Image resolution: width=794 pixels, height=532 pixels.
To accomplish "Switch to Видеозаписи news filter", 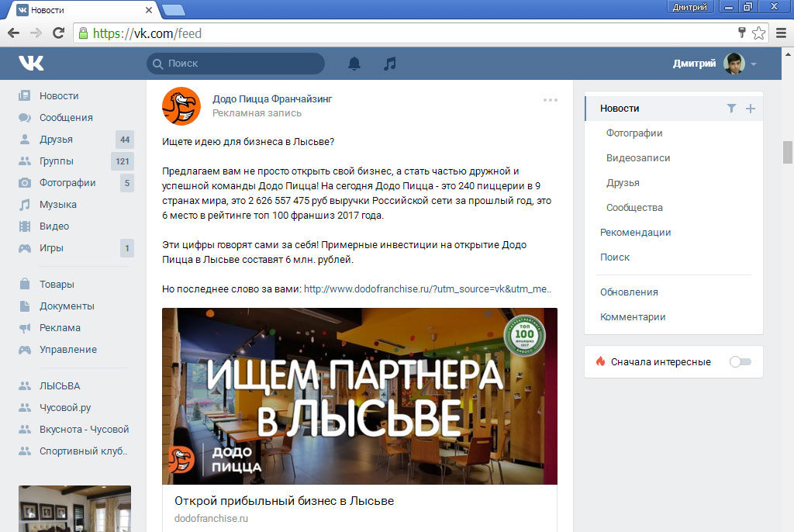I will pyautogui.click(x=638, y=158).
